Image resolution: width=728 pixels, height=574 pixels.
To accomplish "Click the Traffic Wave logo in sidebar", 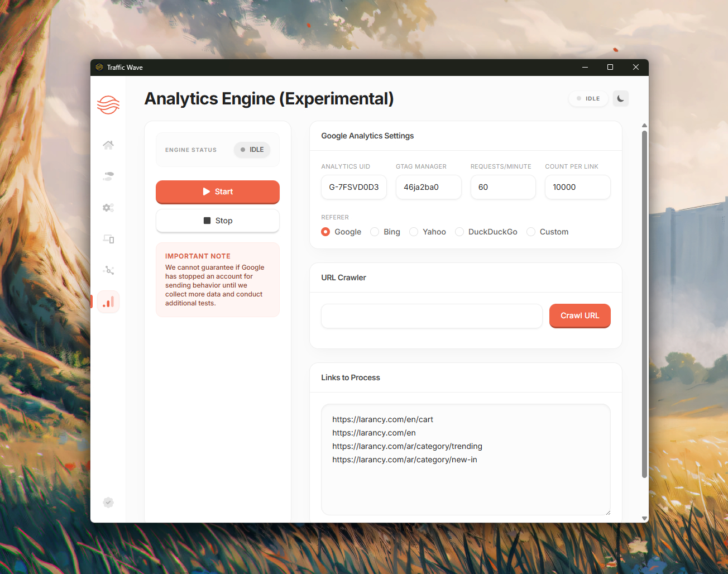I will pos(108,104).
